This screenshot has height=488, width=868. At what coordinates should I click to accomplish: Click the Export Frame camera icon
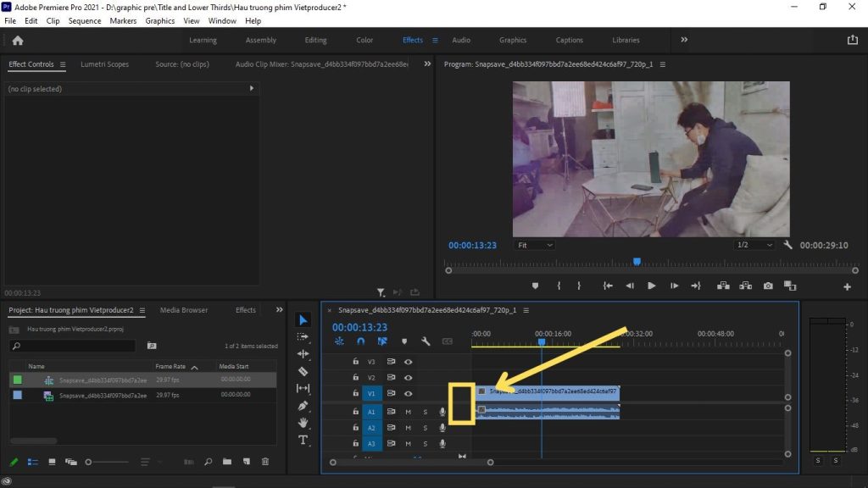767,286
